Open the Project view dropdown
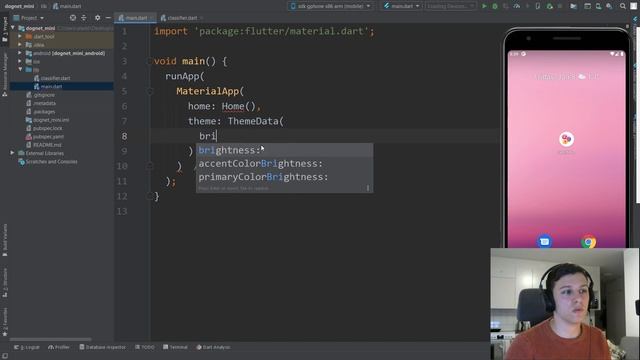Screen dimensions: 640x360 pyautogui.click(x=29, y=18)
